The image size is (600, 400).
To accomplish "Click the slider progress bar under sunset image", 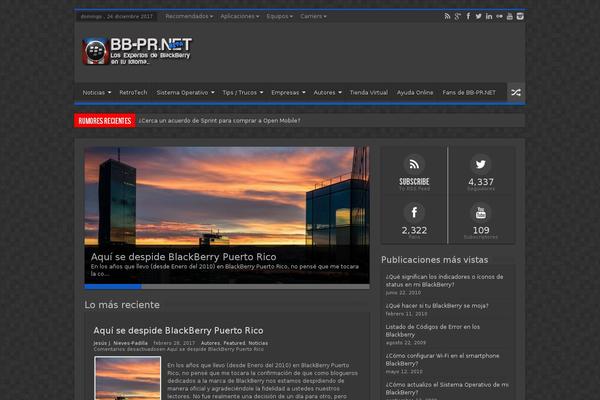I will click(227, 286).
